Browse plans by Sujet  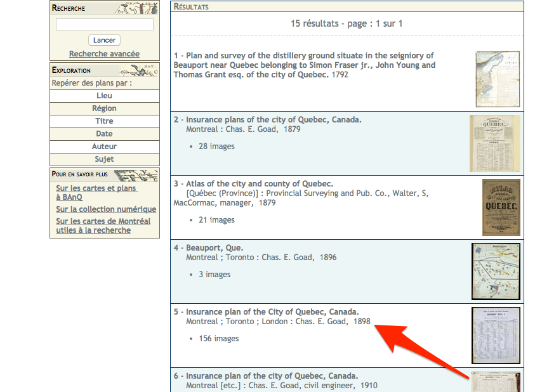click(x=105, y=159)
